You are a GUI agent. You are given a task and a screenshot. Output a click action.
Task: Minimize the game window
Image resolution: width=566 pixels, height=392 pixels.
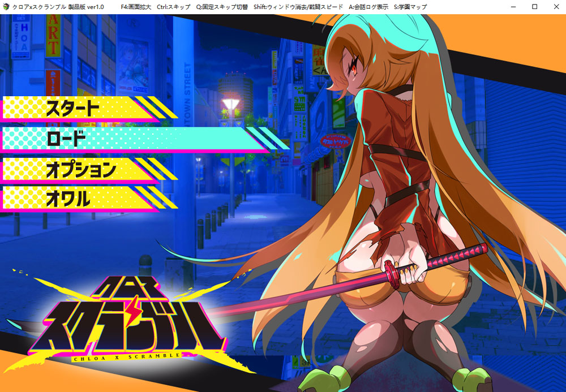pyautogui.click(x=513, y=7)
